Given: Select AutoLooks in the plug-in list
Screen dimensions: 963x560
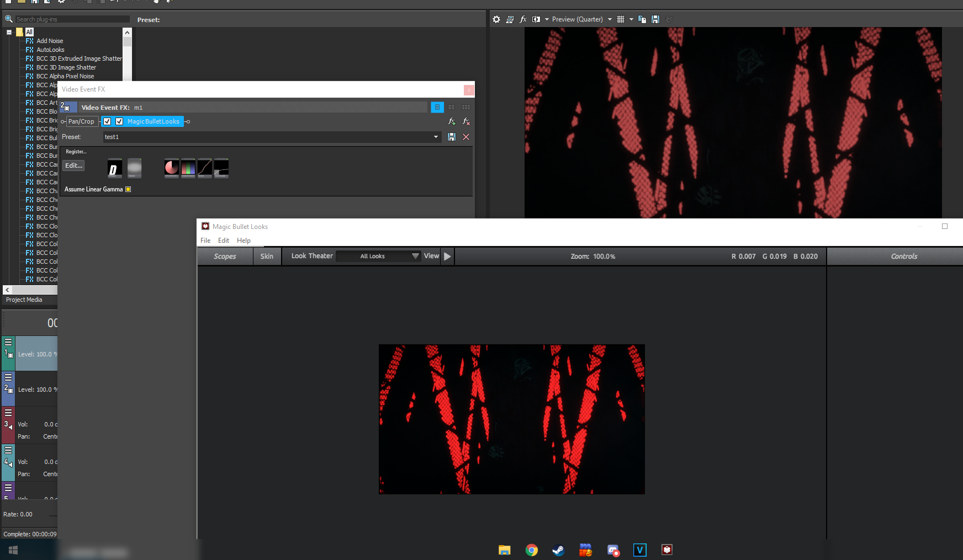Looking at the screenshot, I should point(50,50).
